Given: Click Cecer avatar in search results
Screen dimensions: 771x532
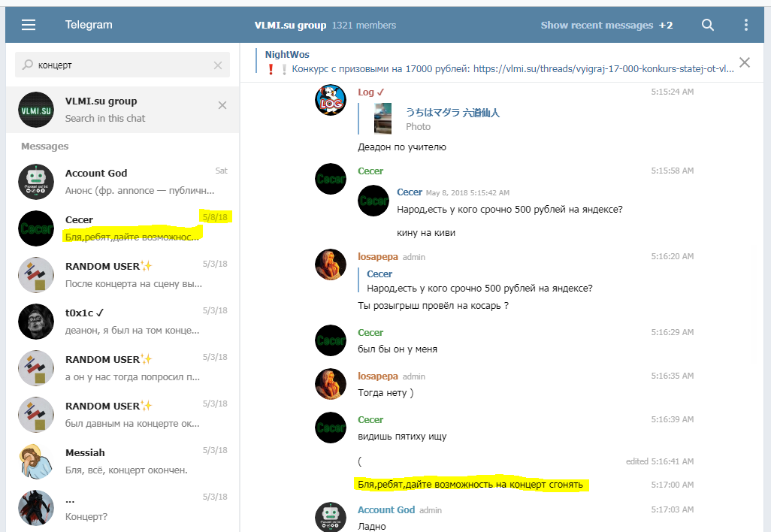Looking at the screenshot, I should [x=36, y=228].
